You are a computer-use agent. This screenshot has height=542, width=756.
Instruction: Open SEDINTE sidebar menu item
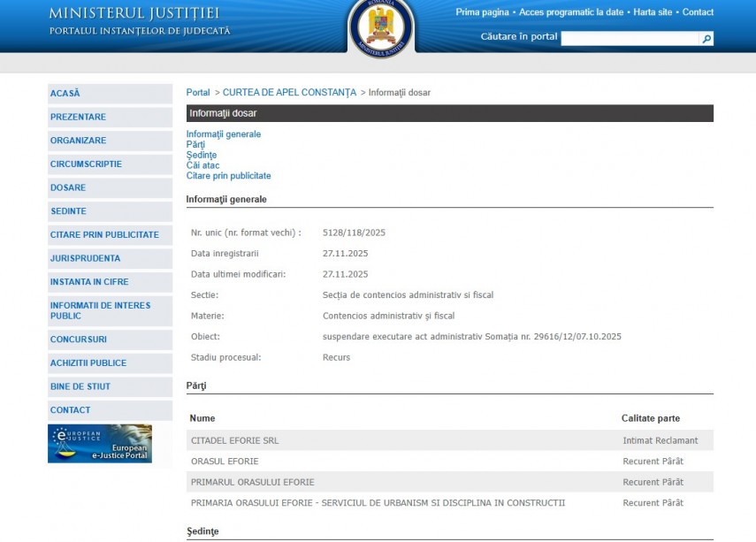68,211
